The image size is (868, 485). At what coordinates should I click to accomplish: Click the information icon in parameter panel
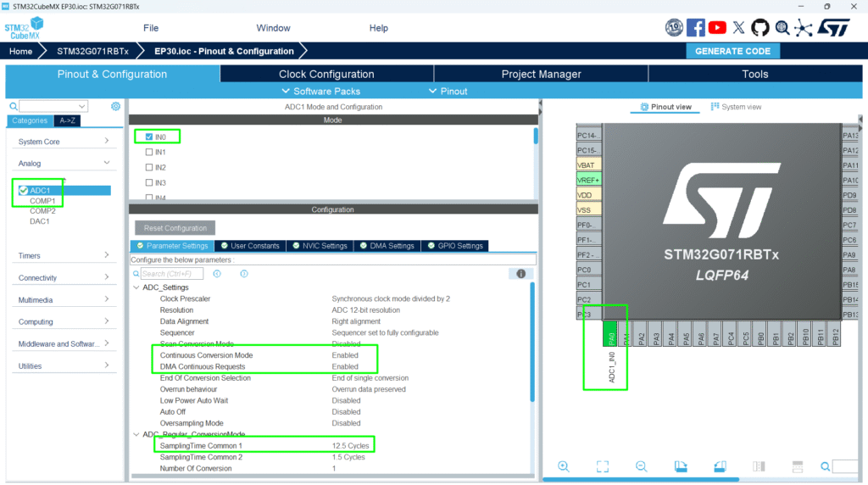(x=520, y=274)
